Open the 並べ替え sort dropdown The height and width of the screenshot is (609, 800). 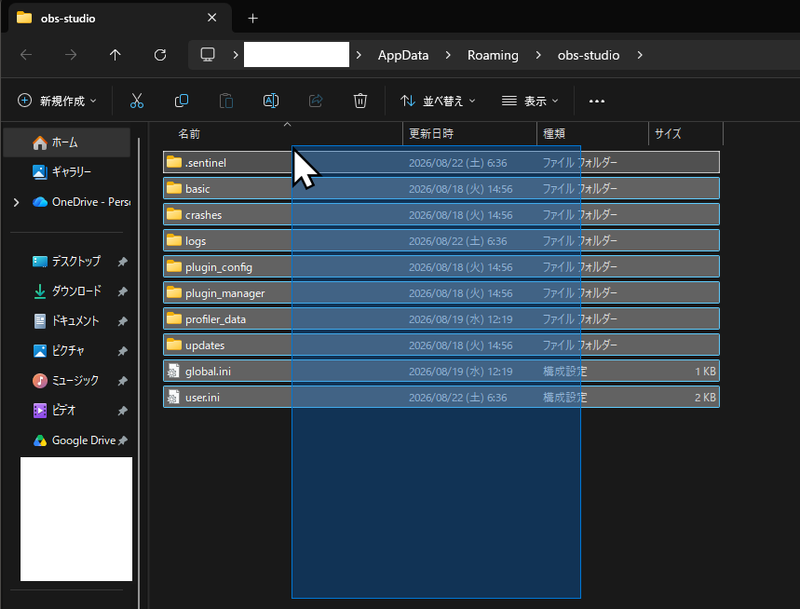pyautogui.click(x=438, y=101)
